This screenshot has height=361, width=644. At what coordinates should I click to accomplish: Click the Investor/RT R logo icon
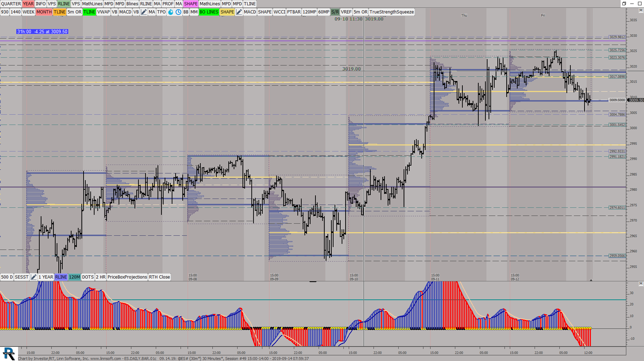[x=9, y=353]
